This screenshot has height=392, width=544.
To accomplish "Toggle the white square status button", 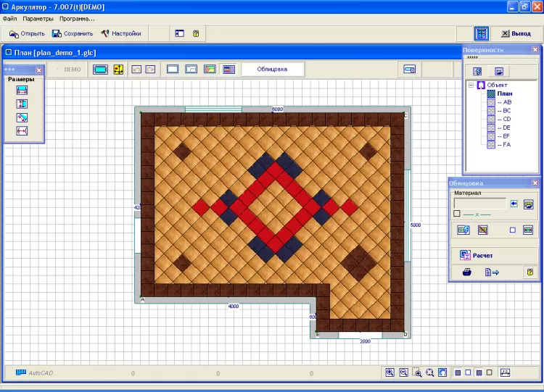I will coord(469,372).
